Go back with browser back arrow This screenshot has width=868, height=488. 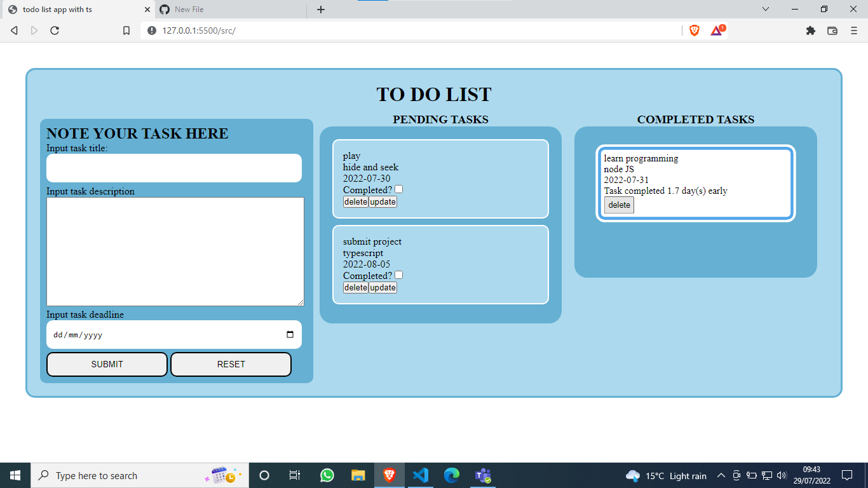[x=15, y=30]
